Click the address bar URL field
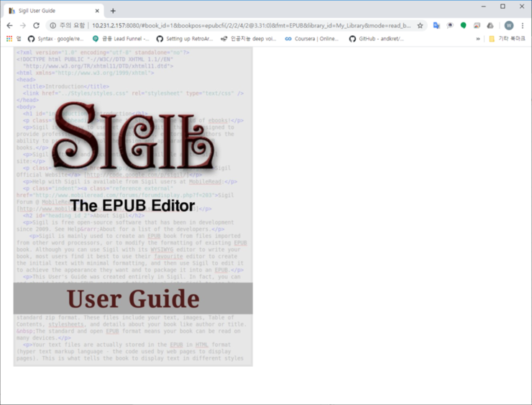The width and height of the screenshot is (532, 405). [251, 25]
